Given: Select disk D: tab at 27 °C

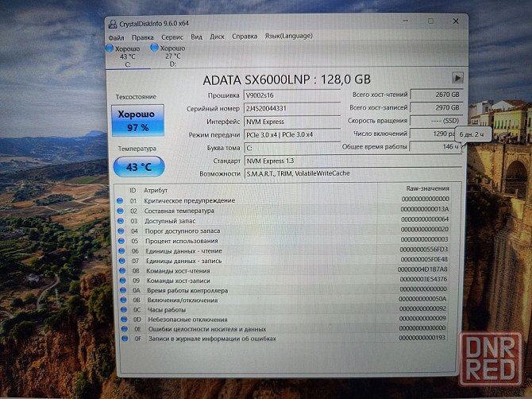Looking at the screenshot, I should coord(172,56).
